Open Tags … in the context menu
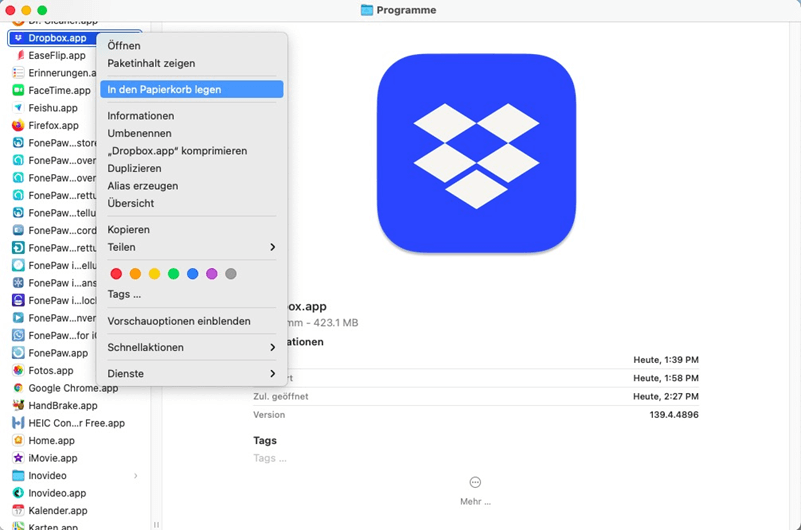The height and width of the screenshot is (530, 801). (192, 294)
